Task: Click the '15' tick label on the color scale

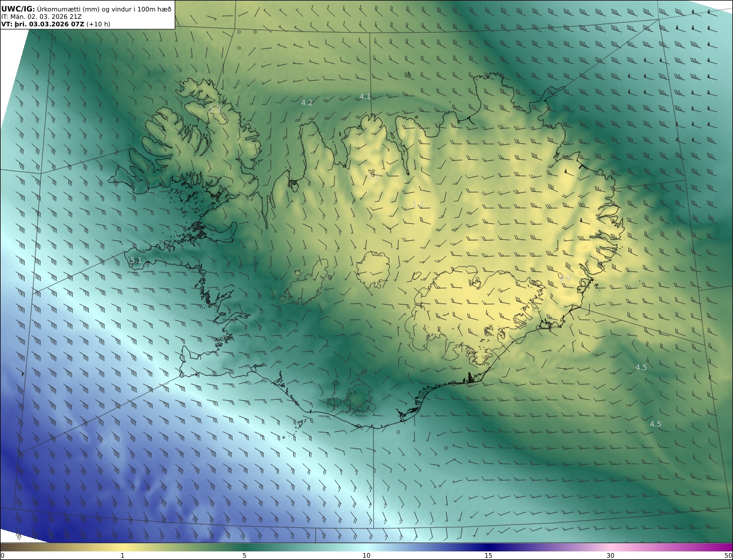Action: (488, 555)
